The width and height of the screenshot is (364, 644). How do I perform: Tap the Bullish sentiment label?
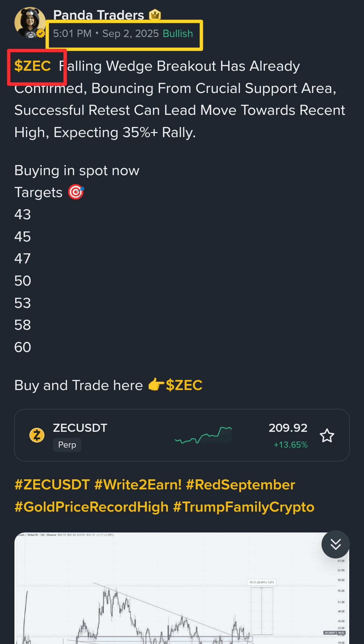178,34
